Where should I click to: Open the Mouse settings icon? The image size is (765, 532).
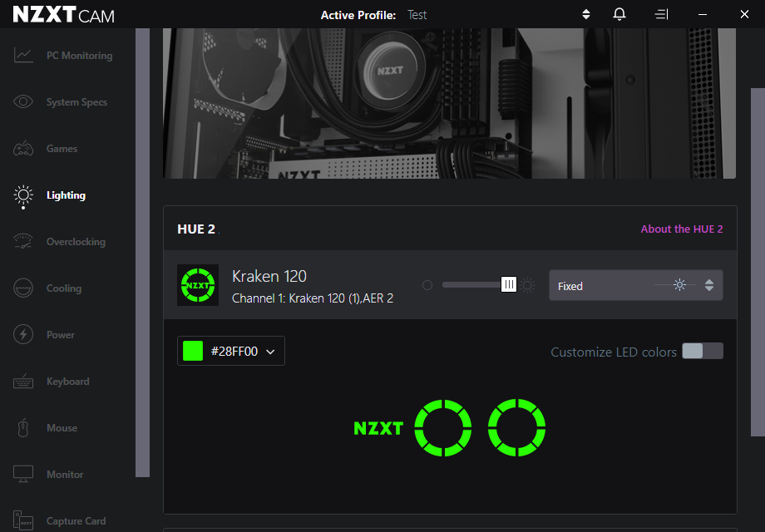pyautogui.click(x=22, y=427)
